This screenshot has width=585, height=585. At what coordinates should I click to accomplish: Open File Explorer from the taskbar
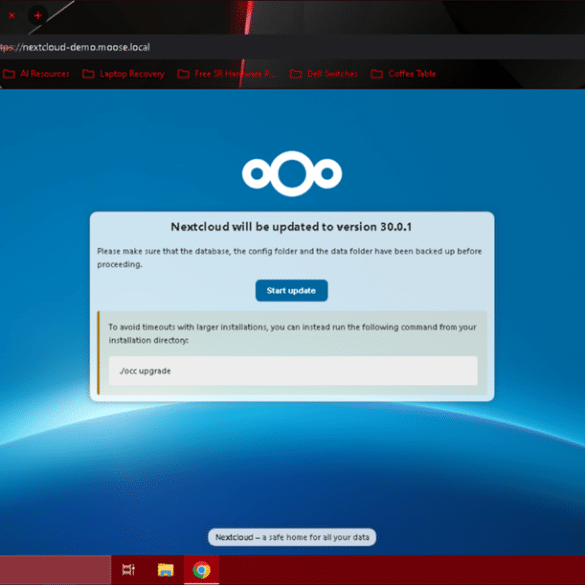click(165, 570)
